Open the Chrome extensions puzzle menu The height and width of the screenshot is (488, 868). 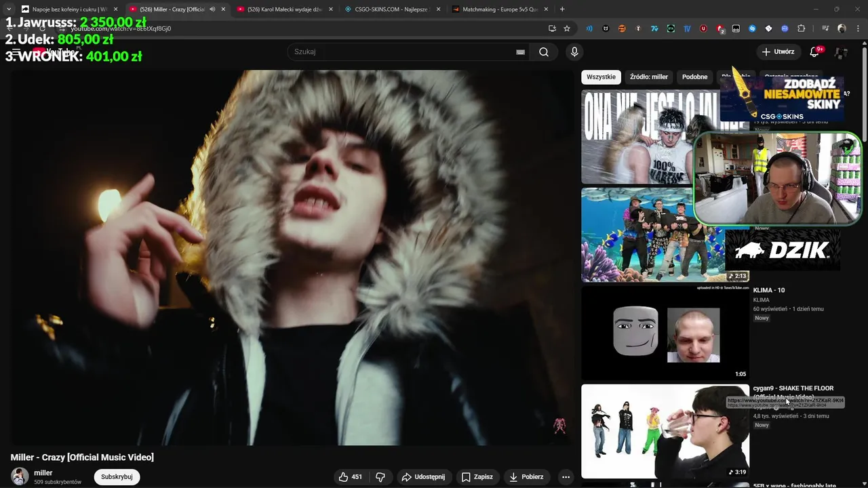tap(801, 28)
